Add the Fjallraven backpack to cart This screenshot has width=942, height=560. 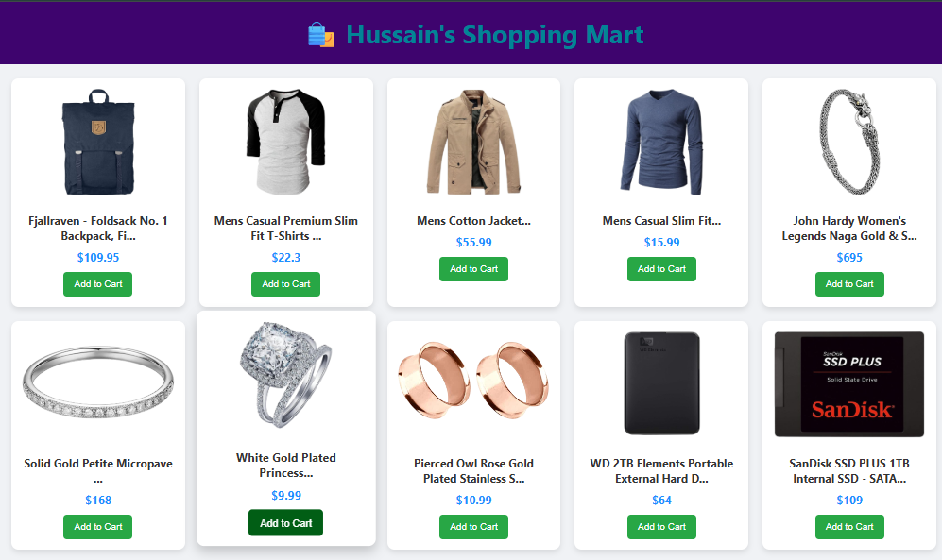tap(98, 284)
